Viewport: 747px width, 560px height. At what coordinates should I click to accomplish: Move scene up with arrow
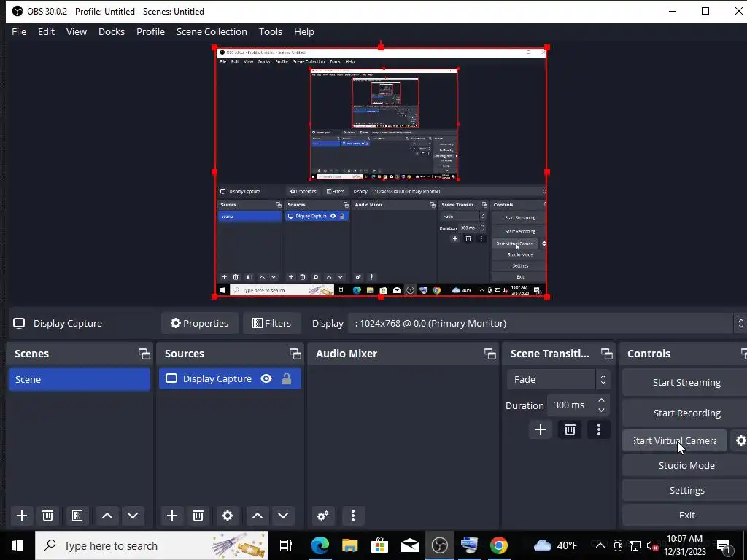[x=107, y=516]
